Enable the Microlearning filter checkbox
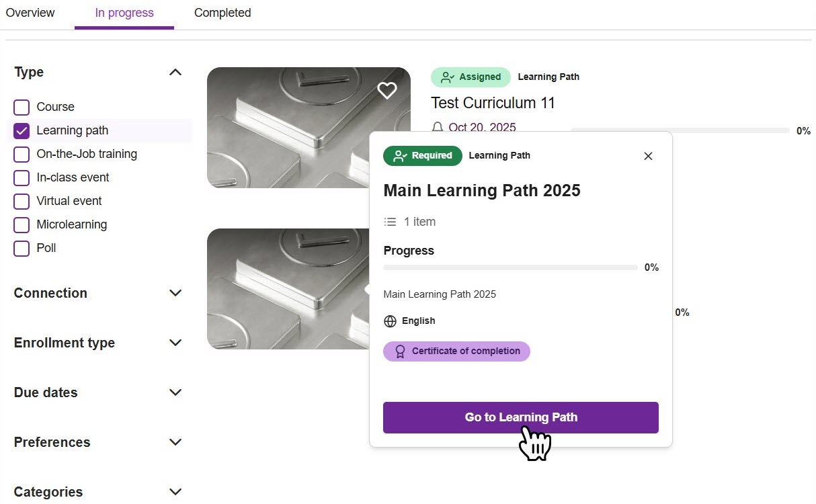Screen dimensions: 816x504 tap(22, 225)
